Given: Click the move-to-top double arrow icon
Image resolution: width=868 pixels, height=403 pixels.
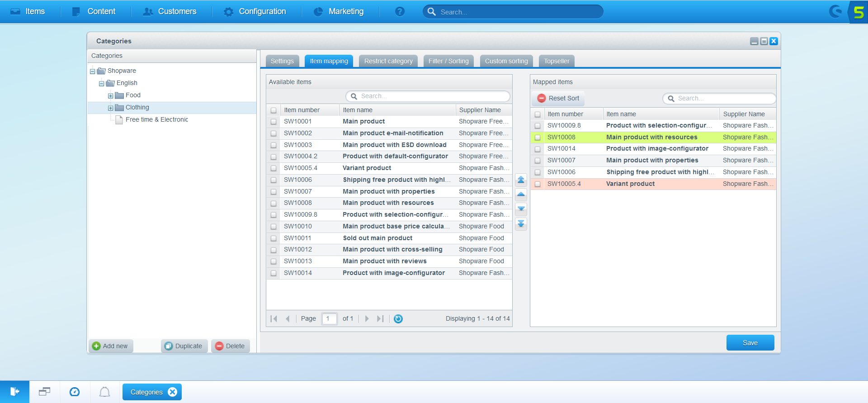Looking at the screenshot, I should (521, 180).
